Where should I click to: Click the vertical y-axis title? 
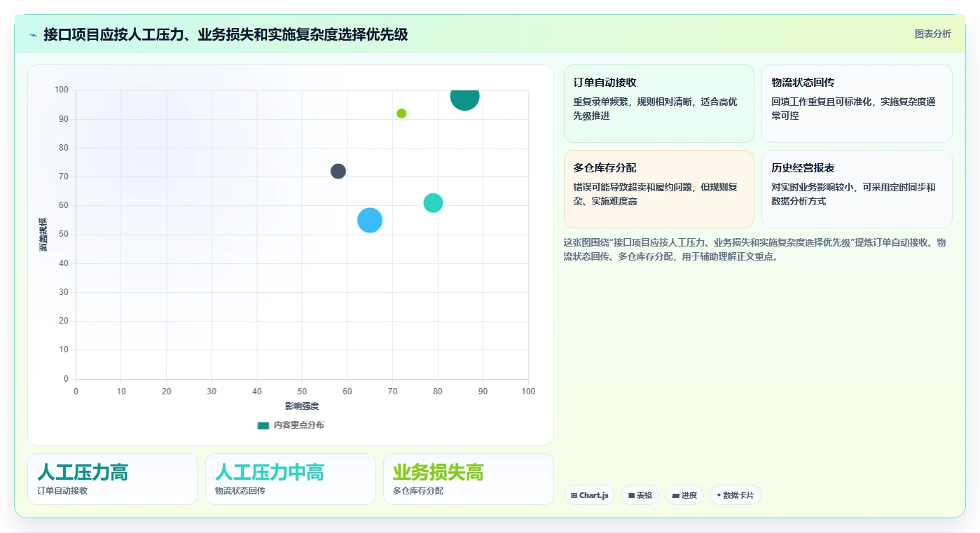click(x=43, y=234)
